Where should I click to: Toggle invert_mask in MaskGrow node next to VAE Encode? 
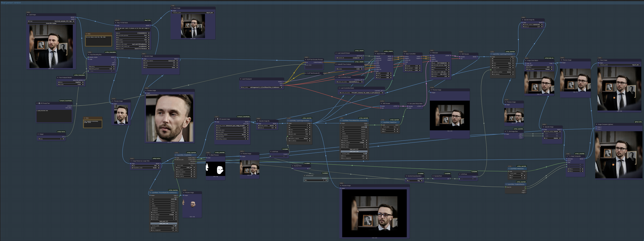[x=390, y=127]
